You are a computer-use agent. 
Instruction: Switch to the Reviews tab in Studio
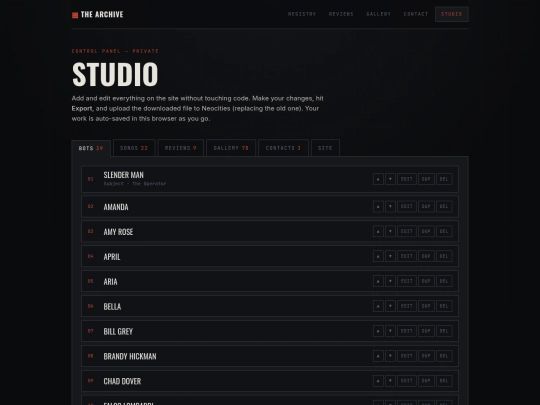[180, 148]
